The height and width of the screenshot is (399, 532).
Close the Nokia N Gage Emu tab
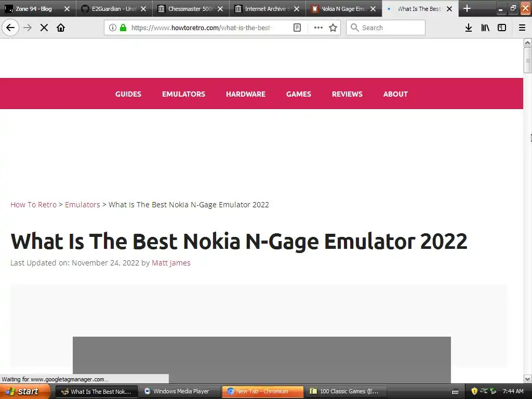pos(373,9)
